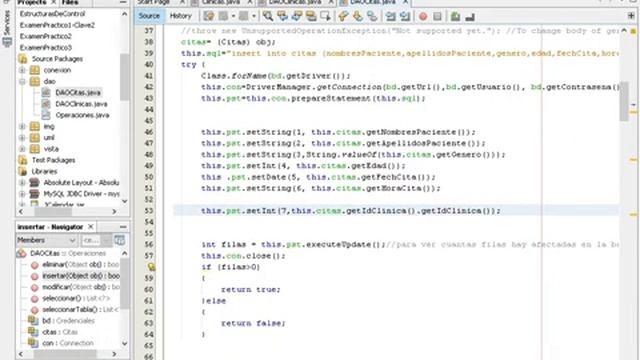The width and height of the screenshot is (640, 360).
Task: Click the Find Selection magnifier icon
Action: click(x=268, y=16)
